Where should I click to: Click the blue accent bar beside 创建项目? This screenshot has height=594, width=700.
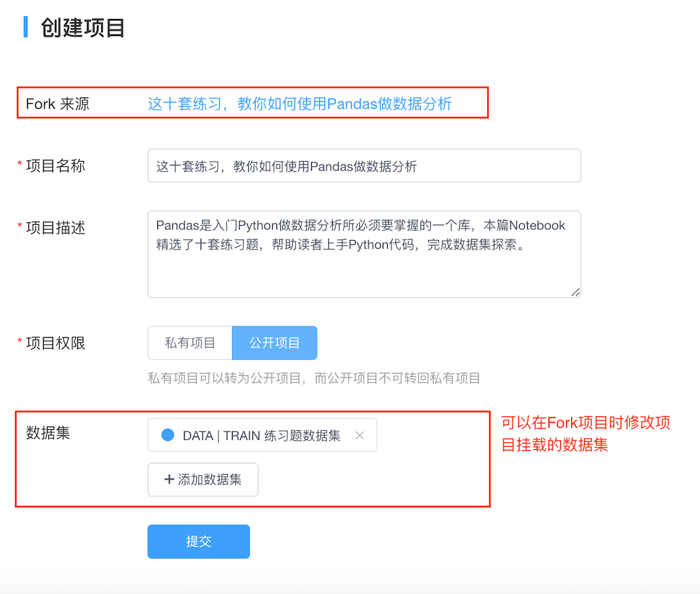click(x=25, y=27)
